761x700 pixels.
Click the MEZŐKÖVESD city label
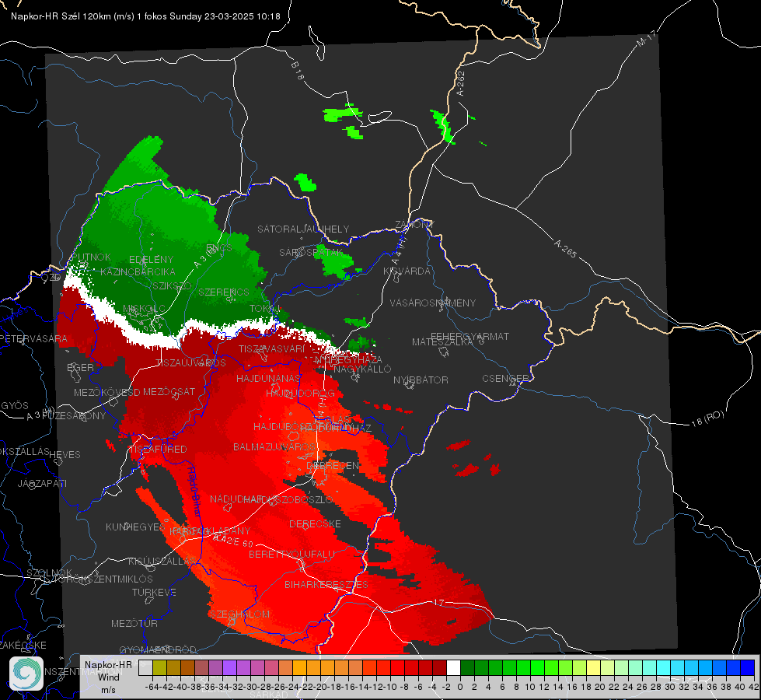click(x=107, y=392)
